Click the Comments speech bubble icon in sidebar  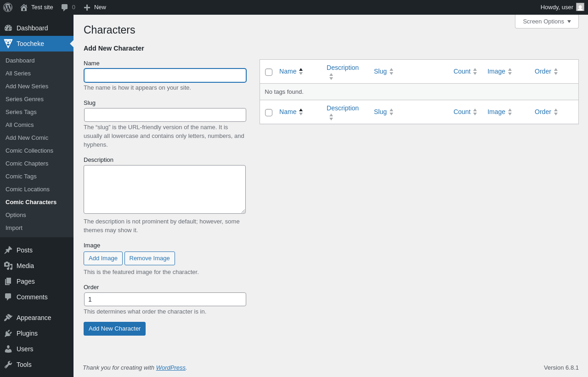click(8, 297)
